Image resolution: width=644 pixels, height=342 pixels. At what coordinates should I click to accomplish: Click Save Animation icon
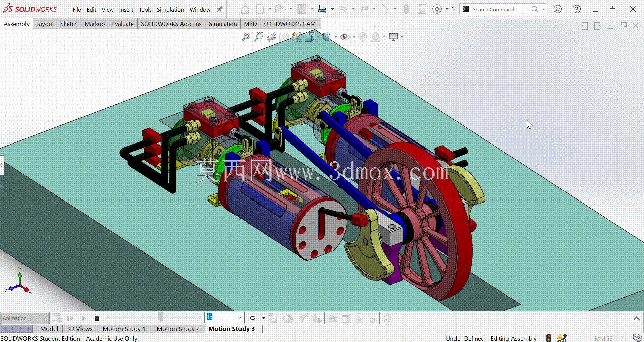coord(272,318)
